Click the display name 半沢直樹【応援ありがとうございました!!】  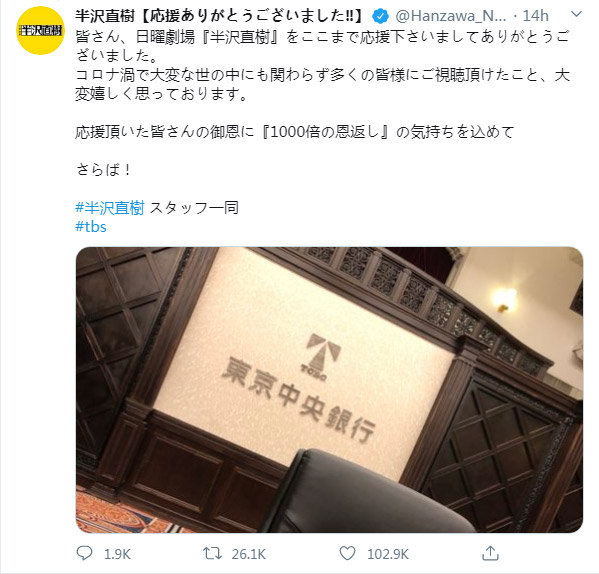coord(220,16)
